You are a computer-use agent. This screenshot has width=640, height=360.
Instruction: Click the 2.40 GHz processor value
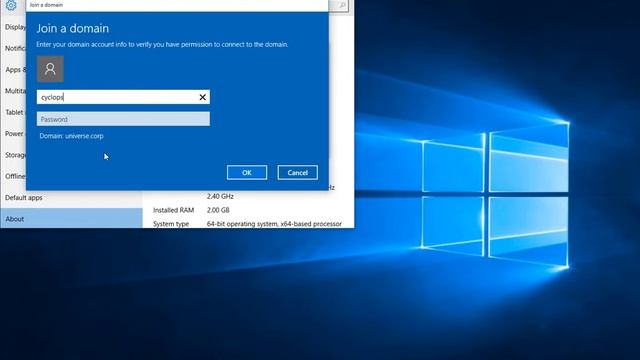coord(220,196)
